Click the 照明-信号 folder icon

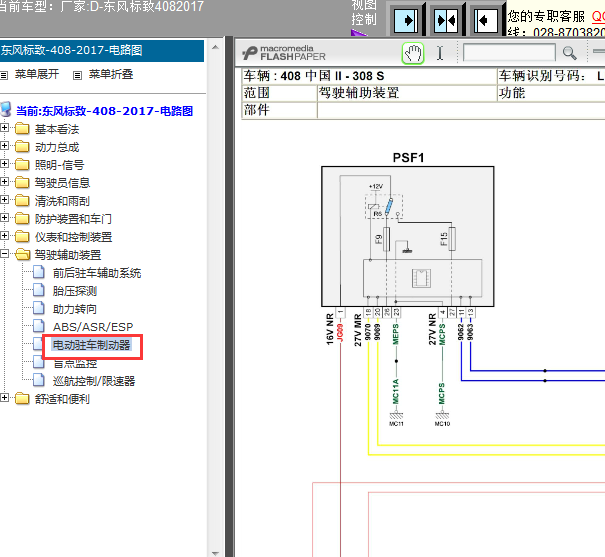coord(22,164)
